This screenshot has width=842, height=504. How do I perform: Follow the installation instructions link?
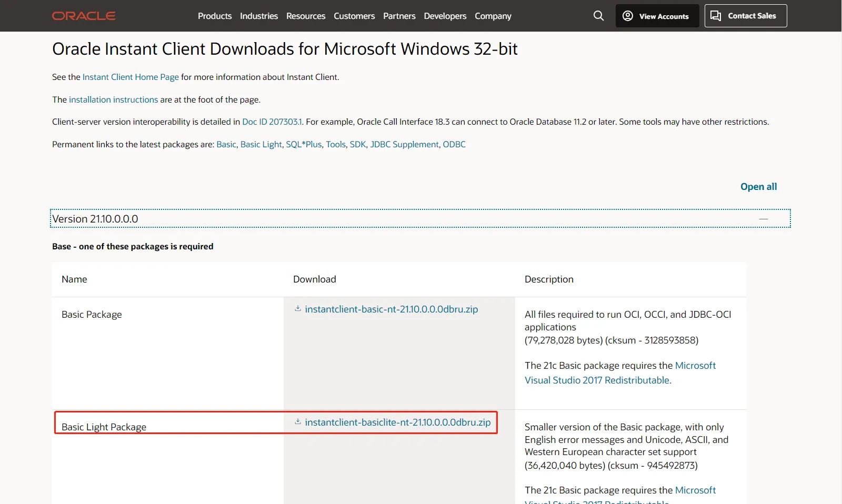(x=113, y=100)
